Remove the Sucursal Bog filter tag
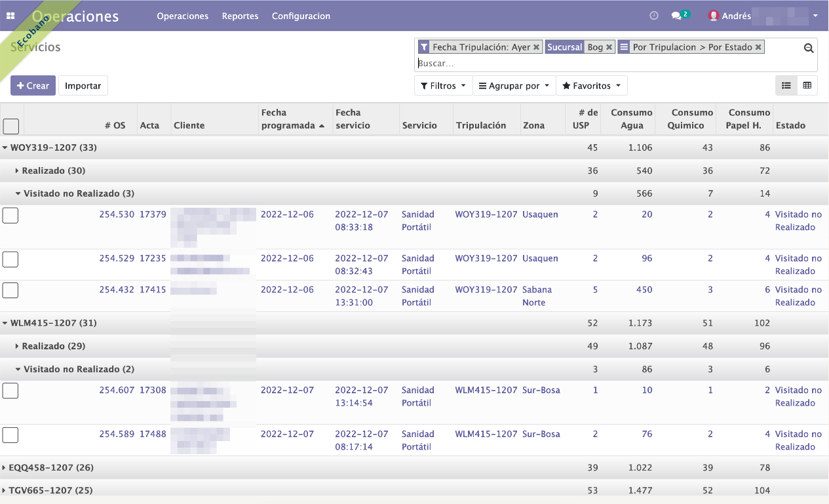Screen dimensions: 829x504 (x=609, y=47)
